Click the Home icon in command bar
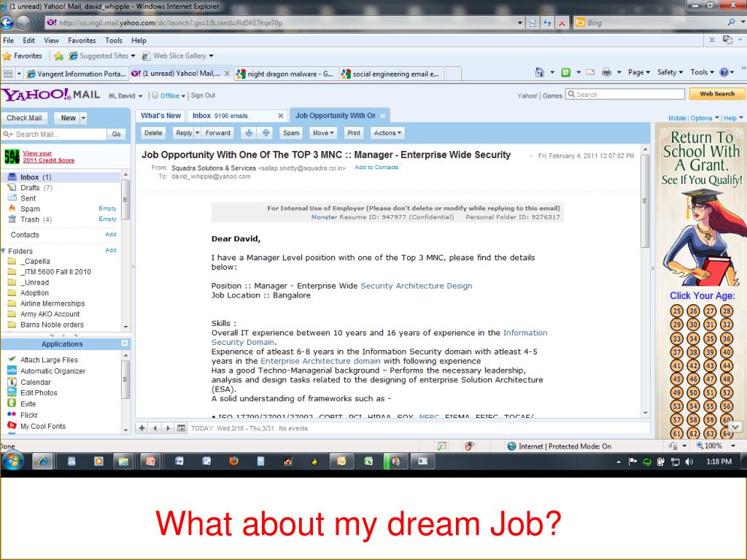Screen dimensions: 747x560 pos(539,72)
